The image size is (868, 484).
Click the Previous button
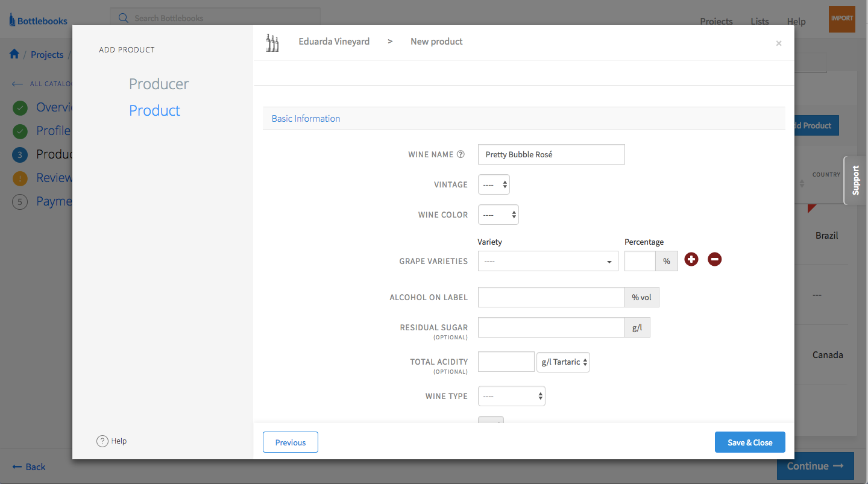[x=291, y=442]
